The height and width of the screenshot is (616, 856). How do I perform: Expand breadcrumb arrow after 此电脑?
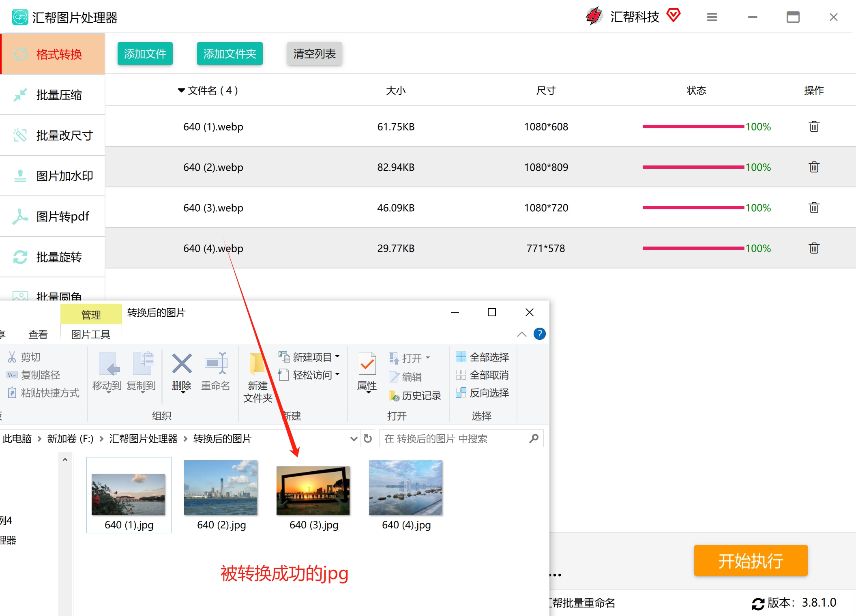pyautogui.click(x=39, y=439)
